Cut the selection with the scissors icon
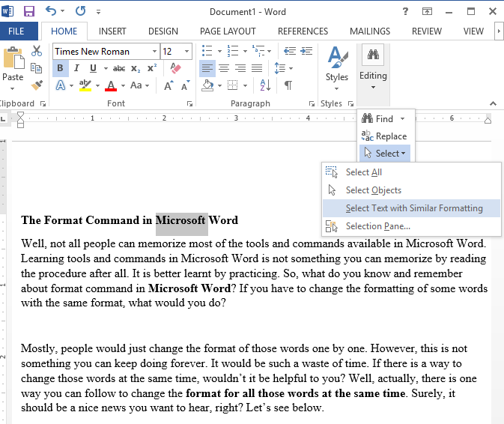504x424 pixels. (37, 51)
